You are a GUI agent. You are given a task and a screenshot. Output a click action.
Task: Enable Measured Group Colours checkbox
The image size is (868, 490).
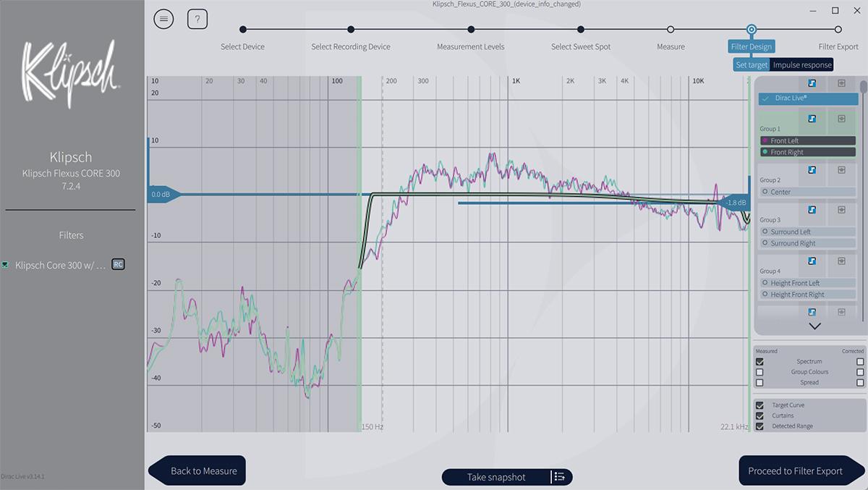click(759, 372)
